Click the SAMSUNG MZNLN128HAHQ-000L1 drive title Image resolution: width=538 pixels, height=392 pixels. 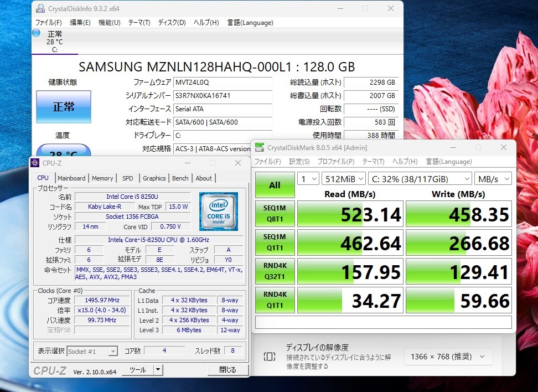pyautogui.click(x=217, y=66)
